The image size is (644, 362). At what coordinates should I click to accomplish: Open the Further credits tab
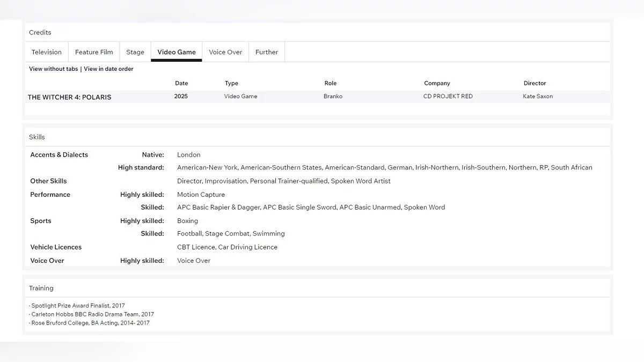pos(267,52)
